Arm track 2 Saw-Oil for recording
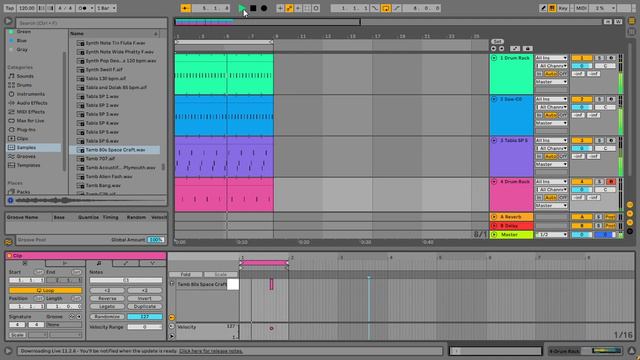This screenshot has height=360, width=640. [611, 99]
